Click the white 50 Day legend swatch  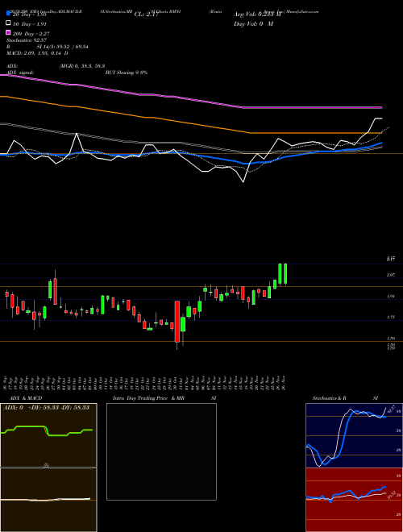(8, 23)
